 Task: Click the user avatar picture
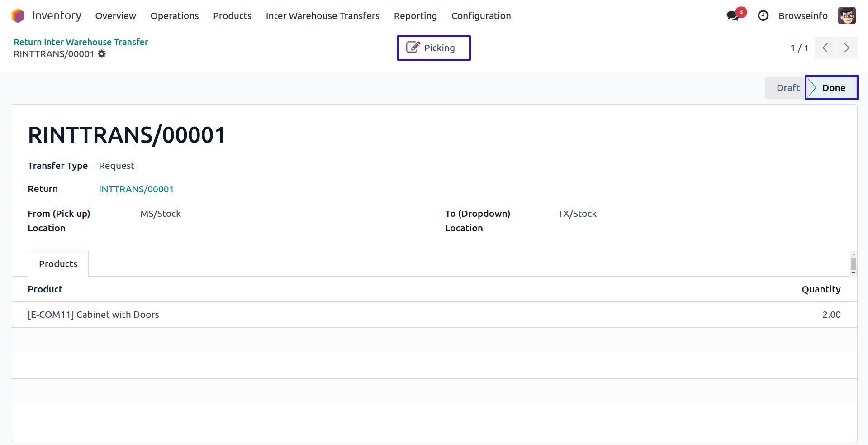846,16
